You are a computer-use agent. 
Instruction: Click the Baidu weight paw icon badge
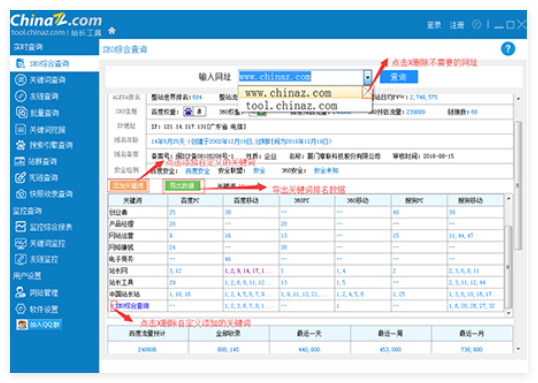point(188,112)
